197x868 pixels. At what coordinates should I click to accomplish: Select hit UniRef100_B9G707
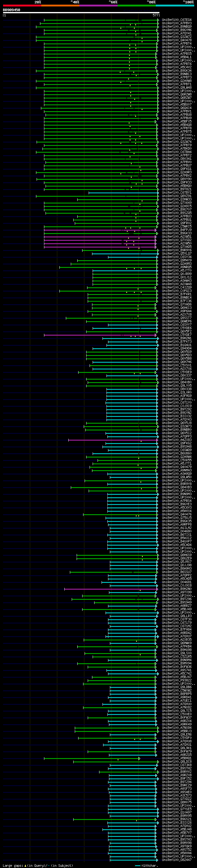(x=177, y=210)
